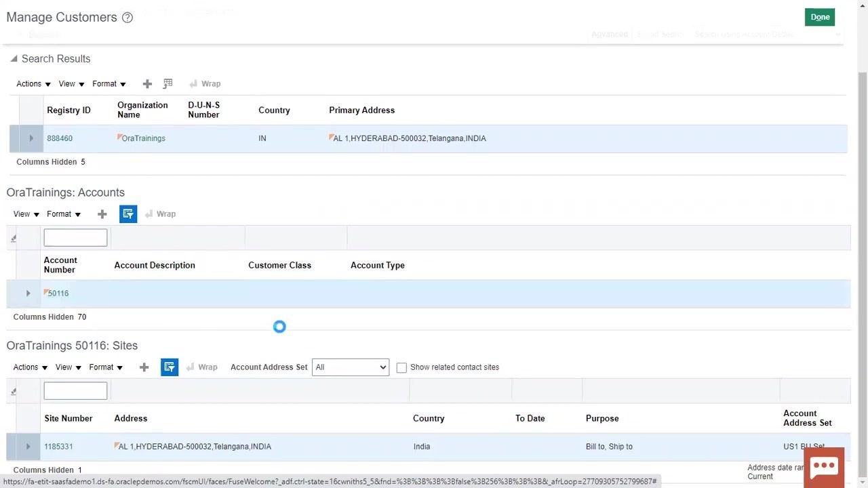This screenshot has height=488, width=868.
Task: Open Accounts section Format menu
Action: tap(64, 214)
